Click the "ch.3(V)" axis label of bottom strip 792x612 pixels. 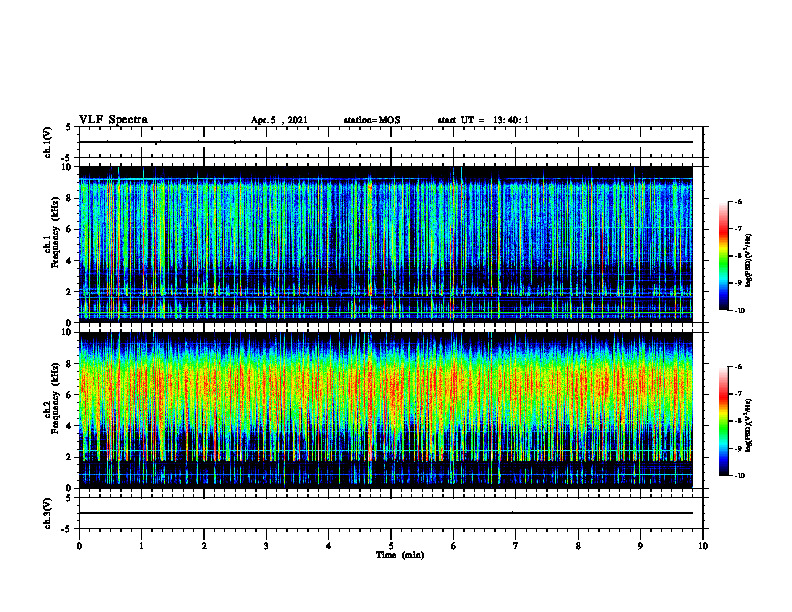[47, 514]
